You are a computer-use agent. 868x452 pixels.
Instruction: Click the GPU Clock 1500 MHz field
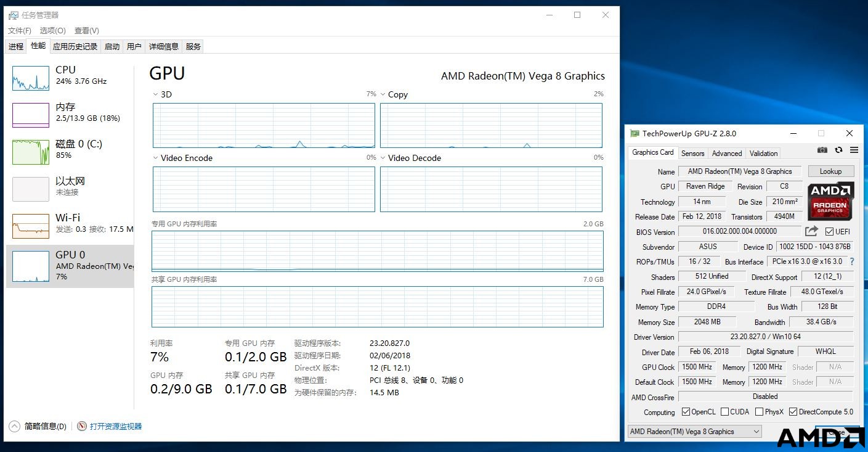pos(697,367)
